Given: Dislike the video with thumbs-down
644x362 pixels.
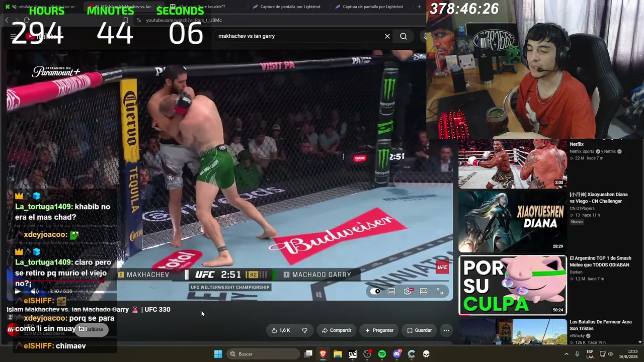Looking at the screenshot, I should [304, 330].
